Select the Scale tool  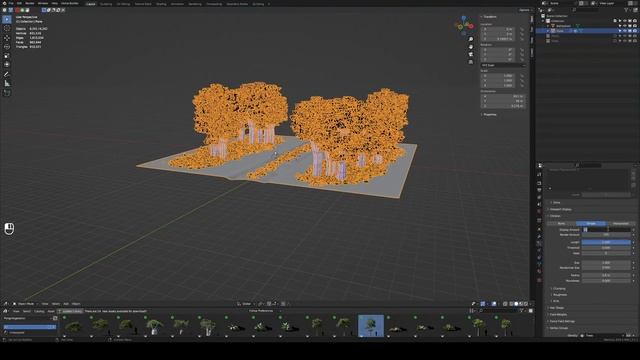(x=7, y=56)
